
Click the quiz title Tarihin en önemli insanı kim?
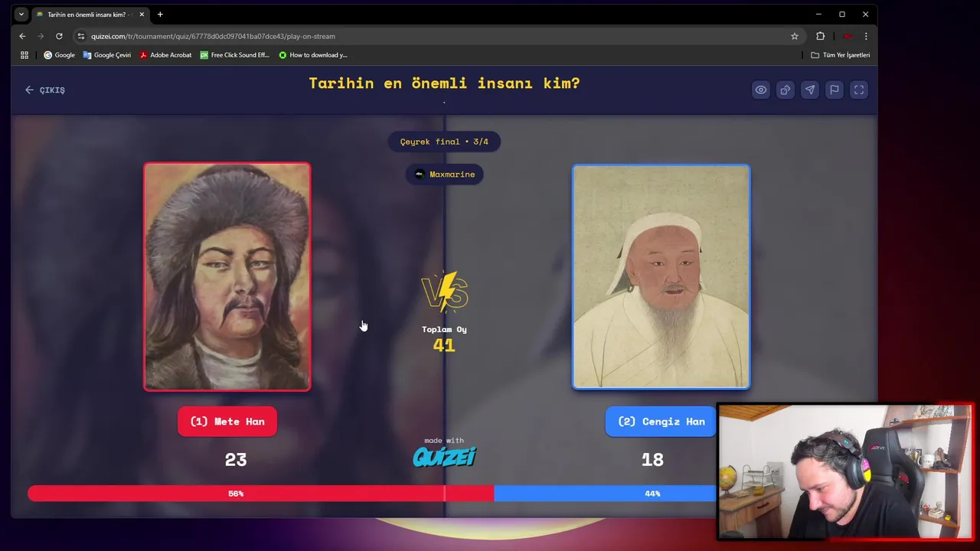(x=444, y=83)
